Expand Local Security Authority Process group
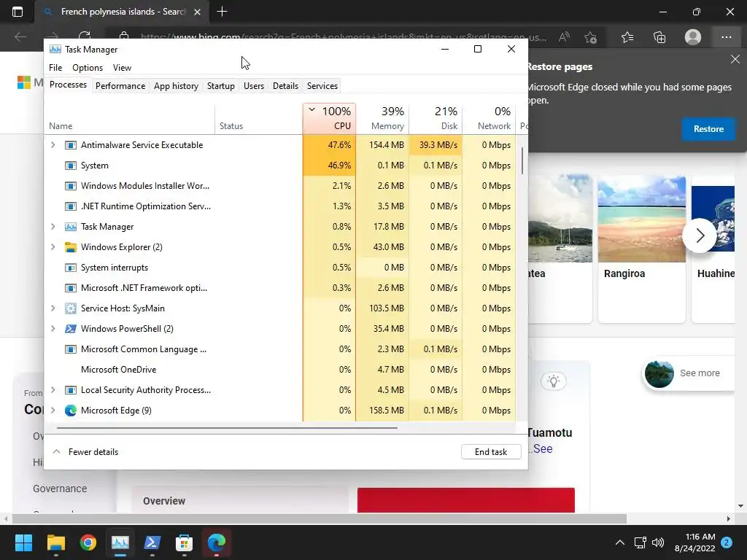The height and width of the screenshot is (560, 747). [x=53, y=390]
